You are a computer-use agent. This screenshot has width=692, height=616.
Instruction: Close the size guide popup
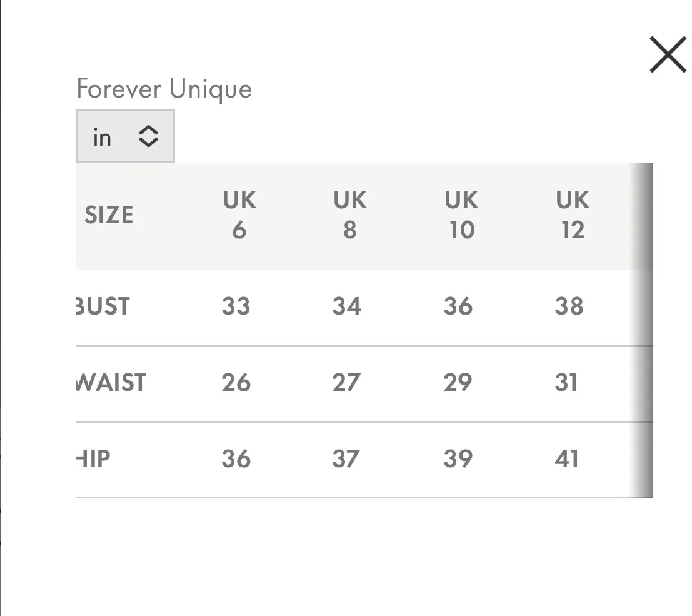coord(668,54)
